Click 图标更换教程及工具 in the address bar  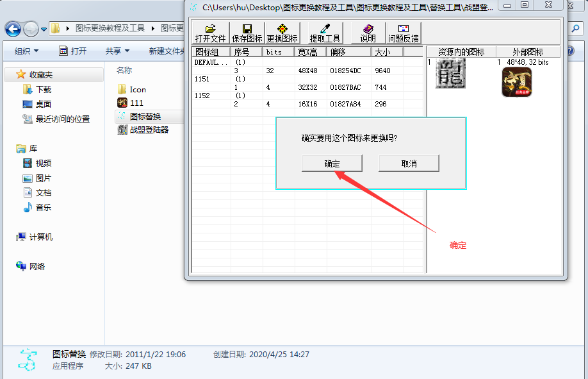tap(110, 28)
